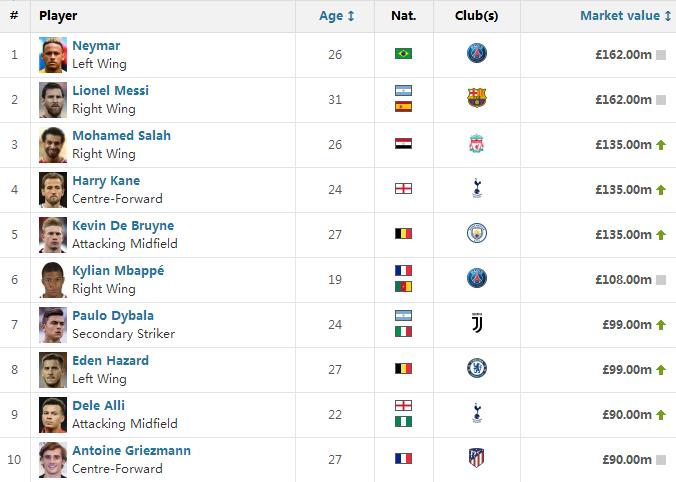Open the Juventus club logo
This screenshot has width=676, height=482.
(x=477, y=324)
